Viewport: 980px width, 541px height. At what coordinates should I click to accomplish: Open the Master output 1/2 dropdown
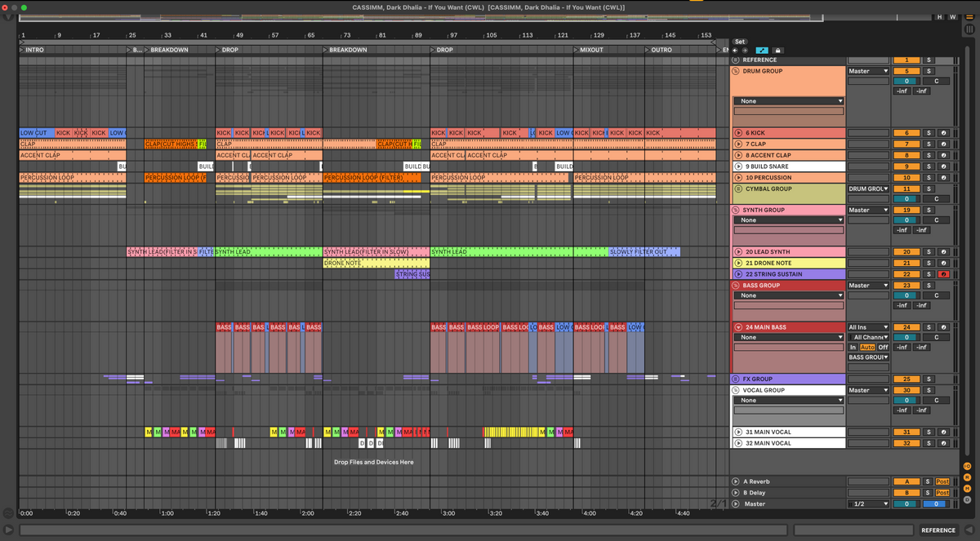pos(867,504)
